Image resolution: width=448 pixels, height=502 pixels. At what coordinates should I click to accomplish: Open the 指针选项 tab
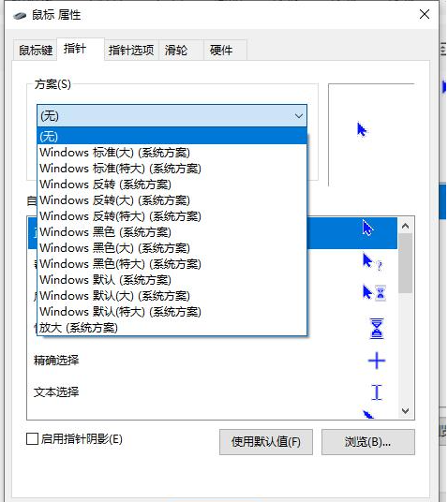(x=131, y=51)
